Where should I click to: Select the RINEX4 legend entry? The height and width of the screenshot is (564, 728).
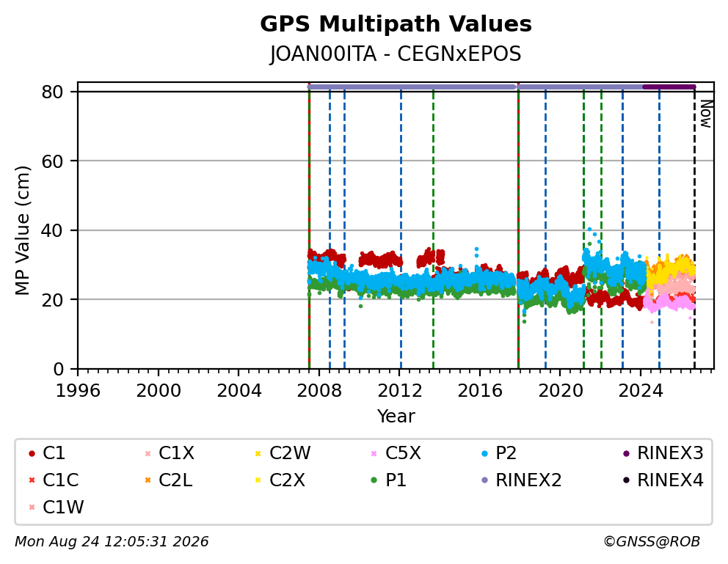point(663,480)
